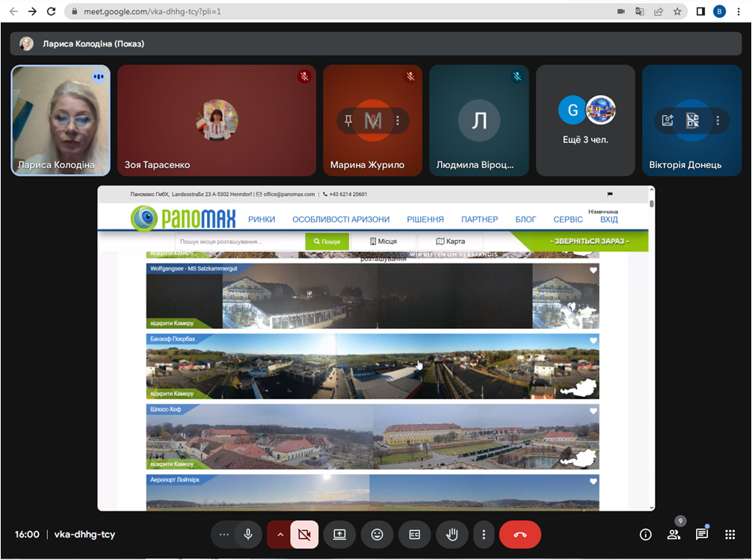Open more options in the call toolbar

click(484, 535)
